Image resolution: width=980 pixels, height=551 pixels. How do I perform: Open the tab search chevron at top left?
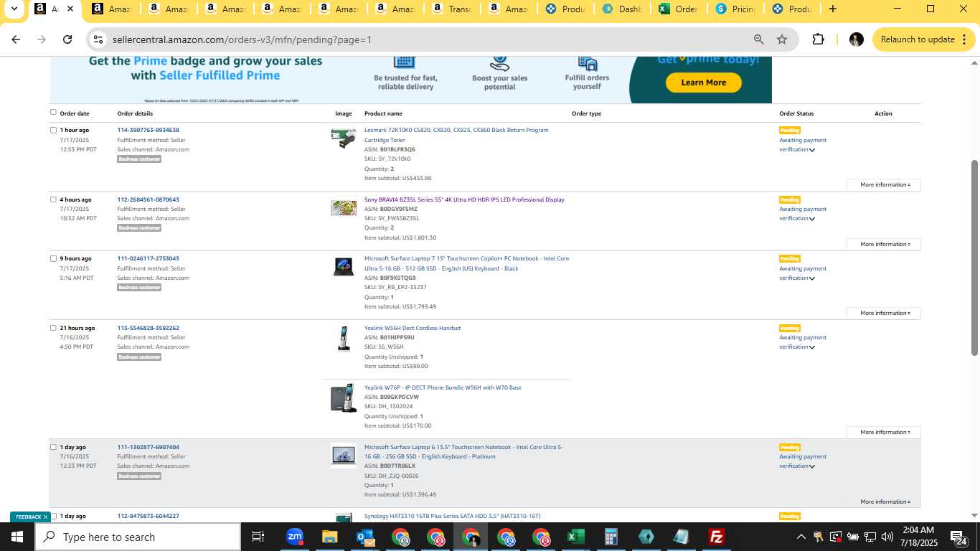coord(14,9)
